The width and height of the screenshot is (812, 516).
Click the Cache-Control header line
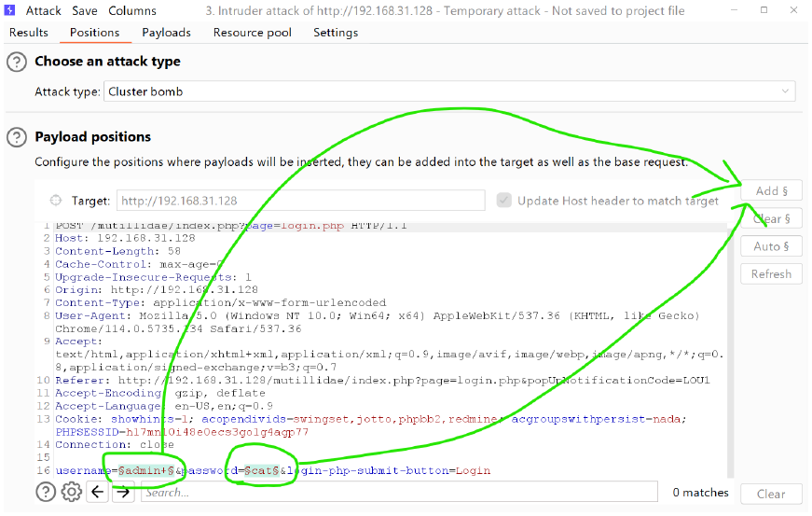pyautogui.click(x=139, y=264)
